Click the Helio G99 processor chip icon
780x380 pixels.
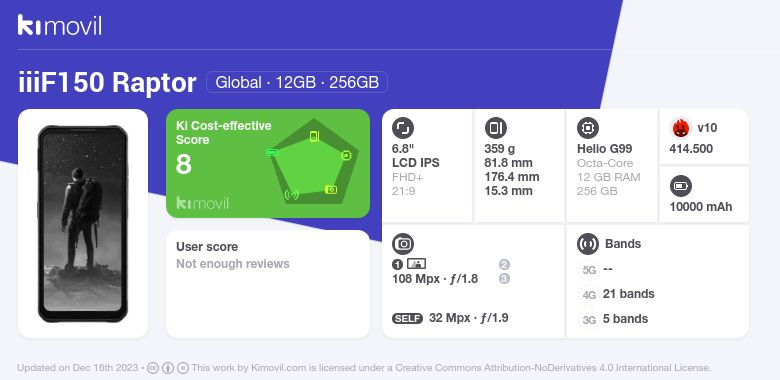pyautogui.click(x=588, y=128)
